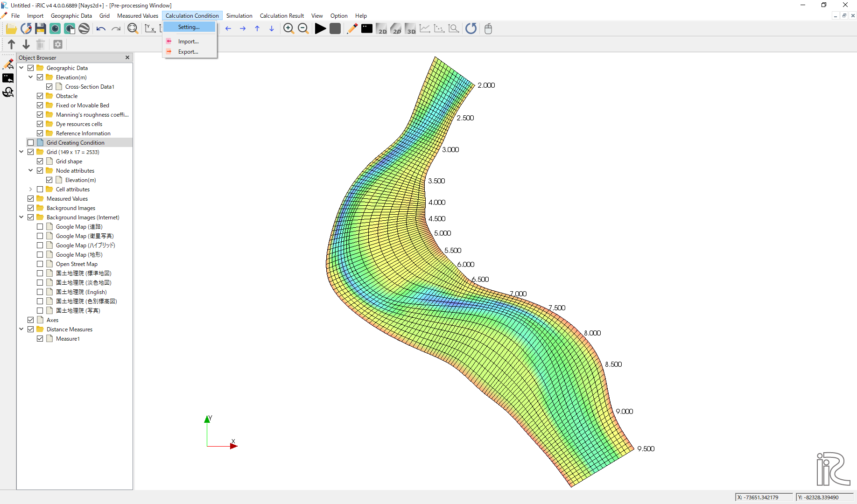The width and height of the screenshot is (857, 504).
Task: Collapse Distance Measures tree node
Action: (21, 329)
